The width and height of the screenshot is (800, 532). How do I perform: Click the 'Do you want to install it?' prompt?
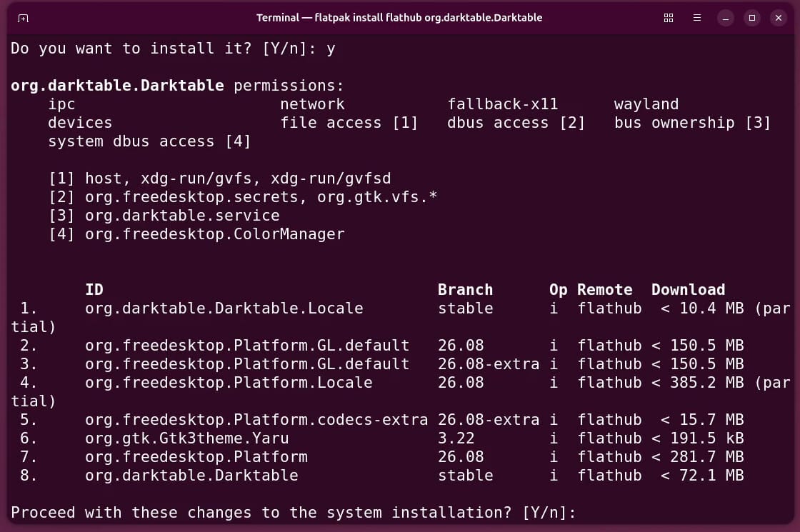click(173, 49)
